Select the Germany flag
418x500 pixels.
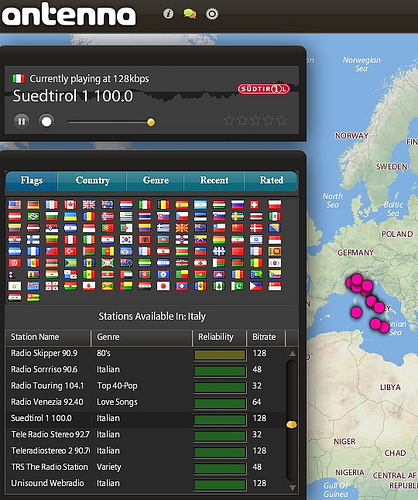click(x=33, y=204)
